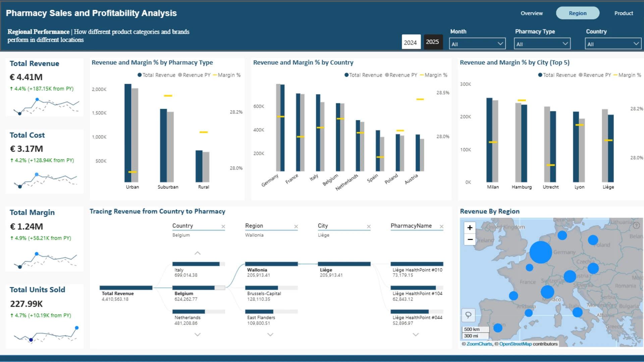Open the ZoomCharts attribution link
644x362 pixels.
479,344
